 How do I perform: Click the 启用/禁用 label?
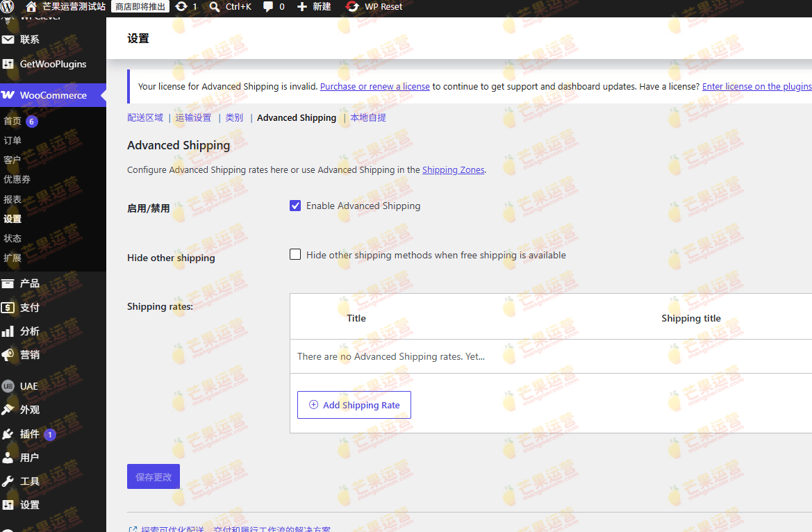click(149, 208)
